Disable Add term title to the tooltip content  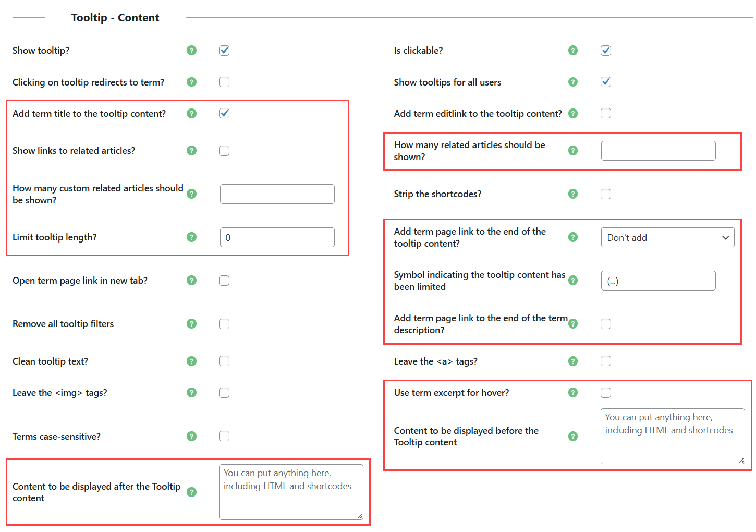point(224,113)
